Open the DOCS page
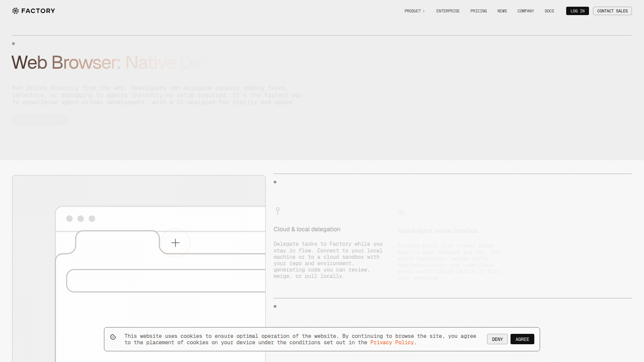 click(x=549, y=11)
